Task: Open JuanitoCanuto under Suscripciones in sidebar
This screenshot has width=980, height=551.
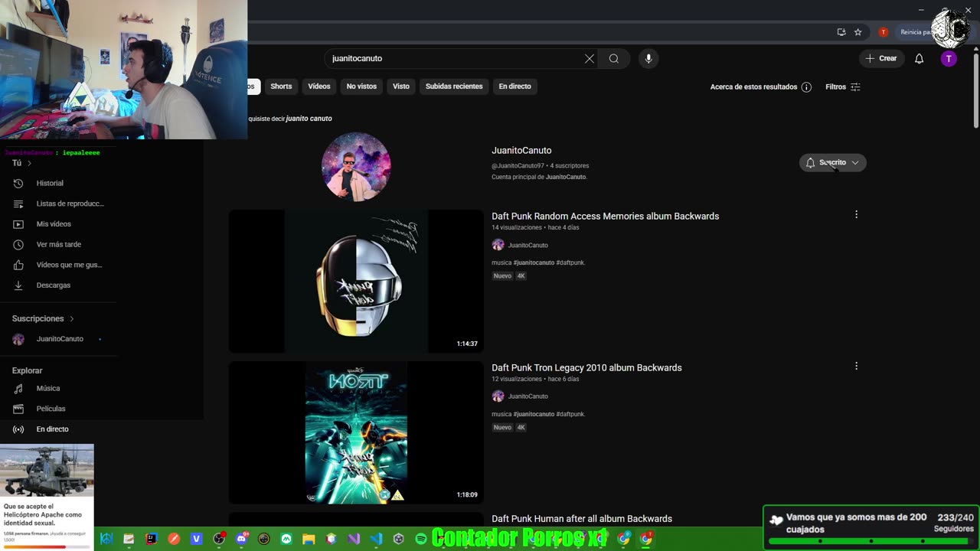Action: [x=58, y=339]
